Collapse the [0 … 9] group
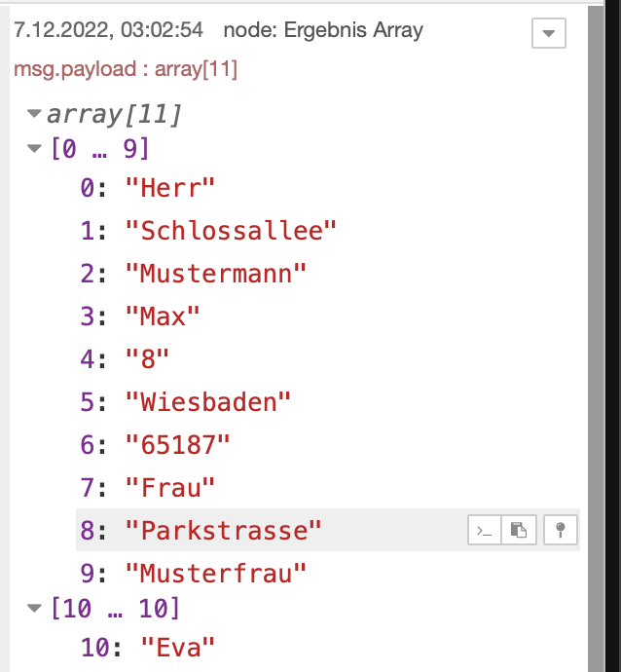This screenshot has width=621, height=672. coord(35,149)
